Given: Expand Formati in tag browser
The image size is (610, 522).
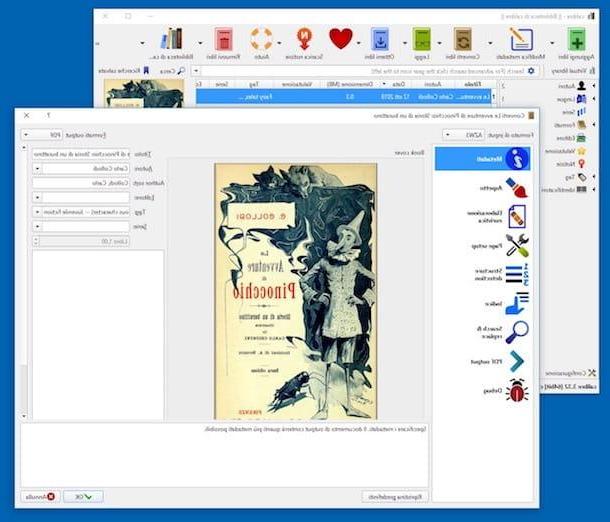Looking at the screenshot, I should coord(594,125).
